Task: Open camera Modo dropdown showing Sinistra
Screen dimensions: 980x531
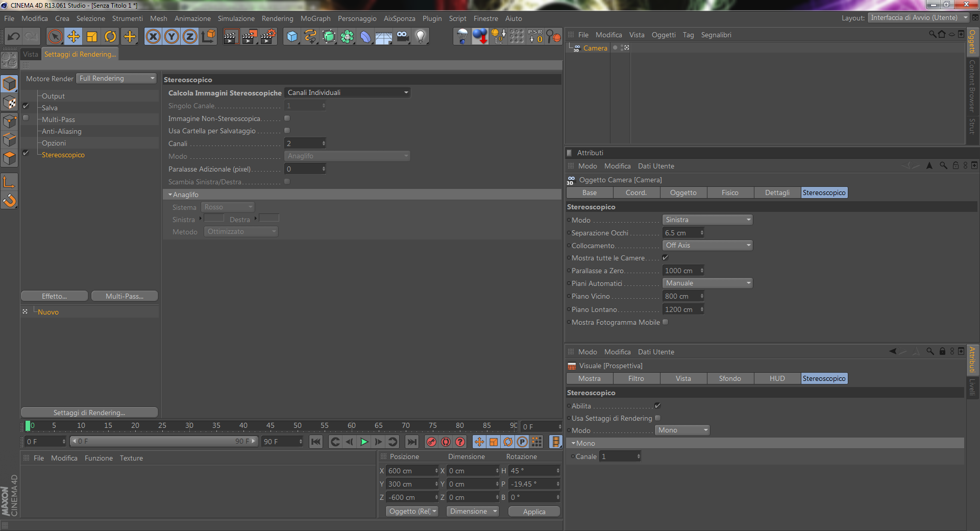Action: coord(707,220)
